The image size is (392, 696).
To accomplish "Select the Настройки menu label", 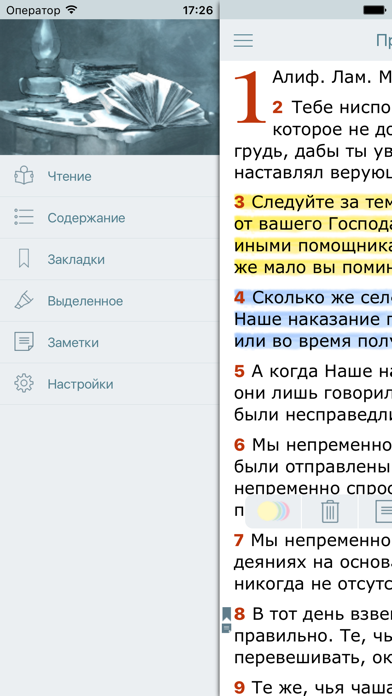I will 80,384.
